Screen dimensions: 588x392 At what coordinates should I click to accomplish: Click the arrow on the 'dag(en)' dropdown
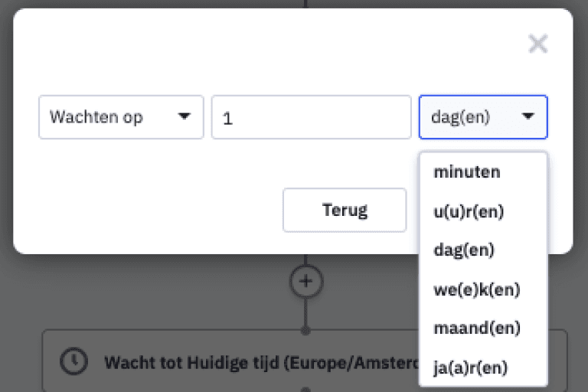(x=528, y=117)
